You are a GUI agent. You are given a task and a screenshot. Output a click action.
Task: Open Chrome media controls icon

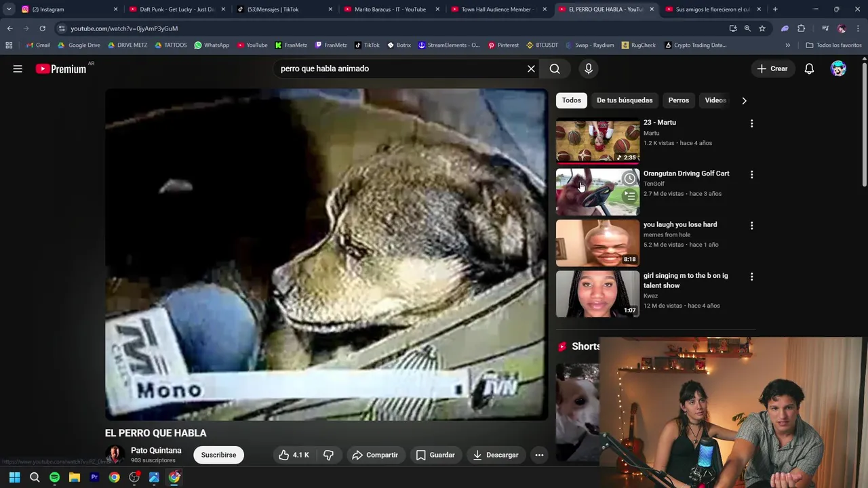(x=825, y=28)
